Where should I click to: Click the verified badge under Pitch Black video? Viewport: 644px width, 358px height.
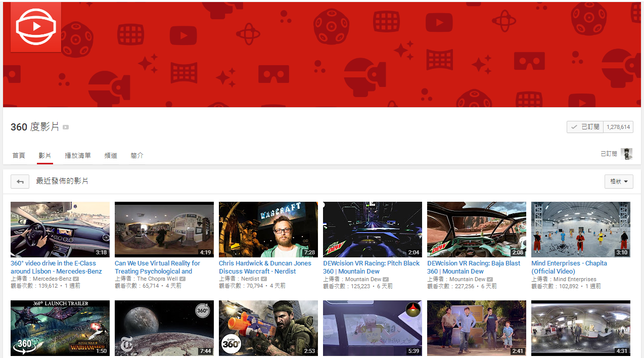[386, 279]
